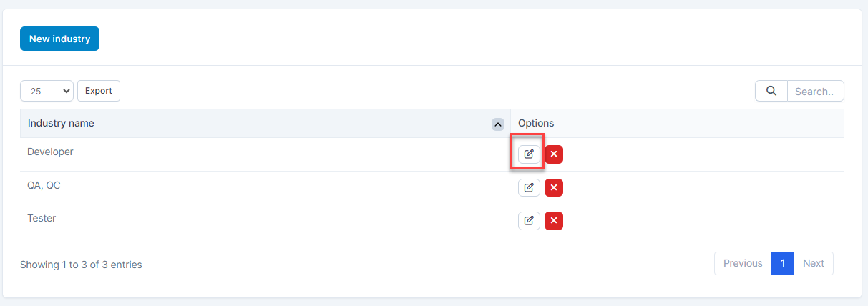Viewport: 868px width, 306px height.
Task: Delete the Developer industry entry
Action: point(554,154)
